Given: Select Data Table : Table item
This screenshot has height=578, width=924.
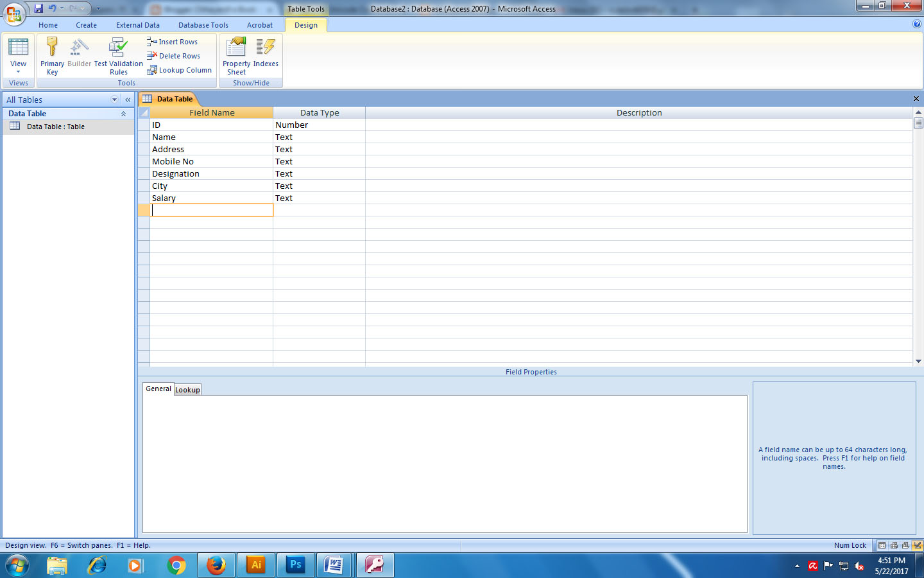Looking at the screenshot, I should click(68, 127).
